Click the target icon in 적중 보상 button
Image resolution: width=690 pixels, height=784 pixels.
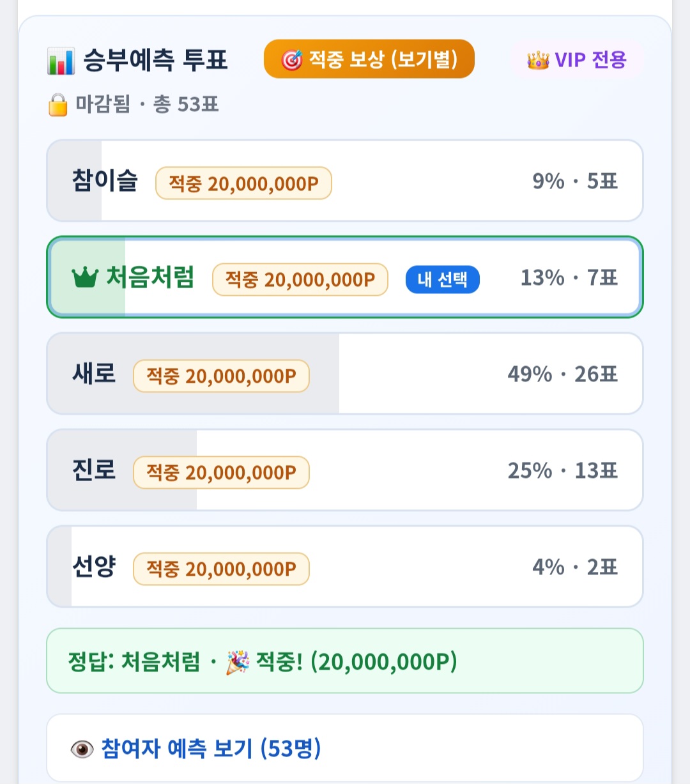292,60
